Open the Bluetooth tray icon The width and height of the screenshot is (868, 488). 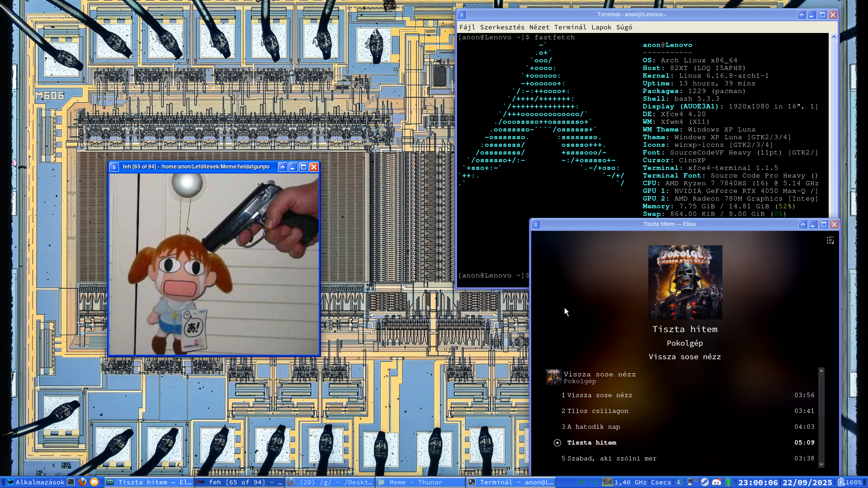tap(728, 482)
